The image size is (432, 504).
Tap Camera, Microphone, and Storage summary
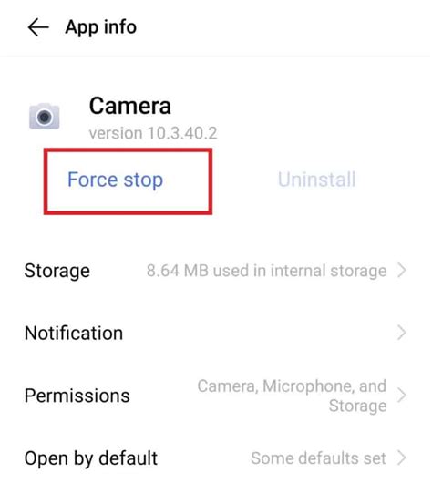292,396
